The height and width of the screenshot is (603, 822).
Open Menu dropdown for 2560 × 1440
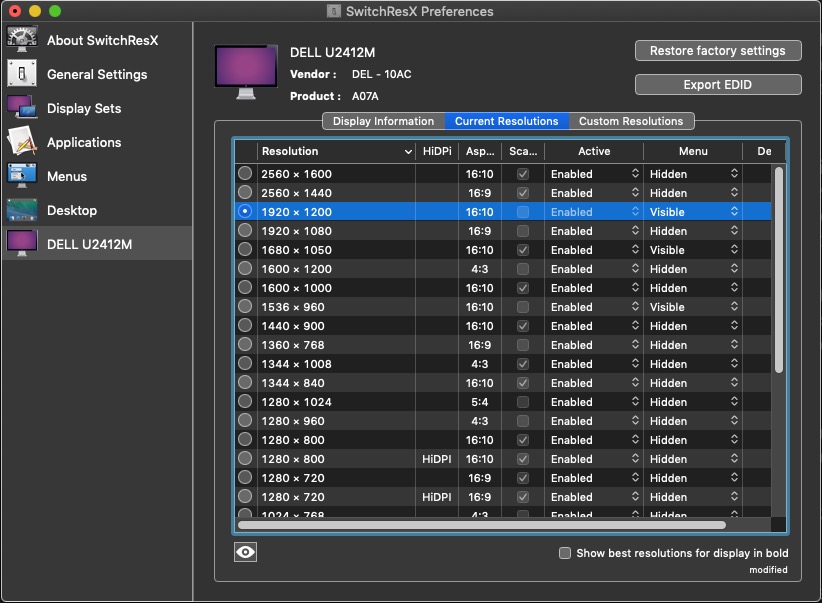[693, 192]
